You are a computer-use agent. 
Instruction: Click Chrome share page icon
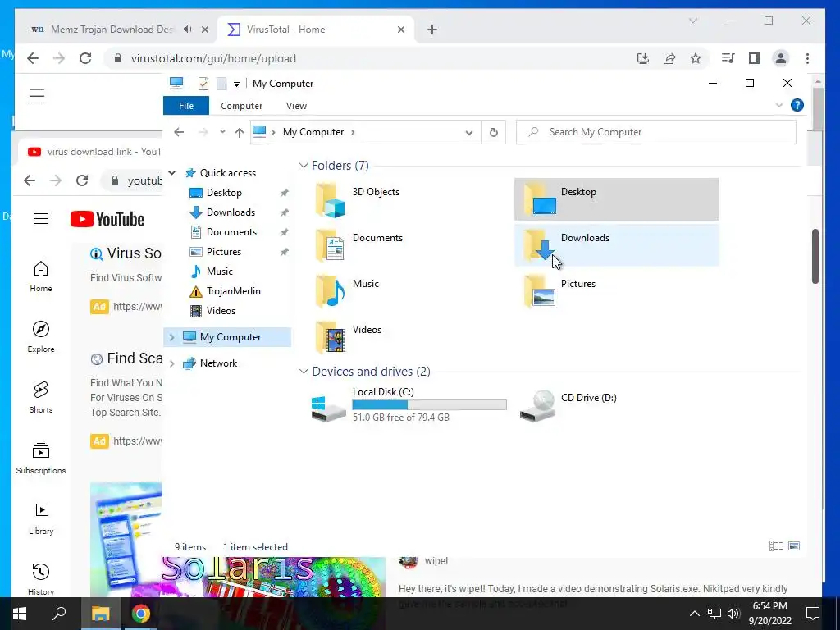point(669,58)
